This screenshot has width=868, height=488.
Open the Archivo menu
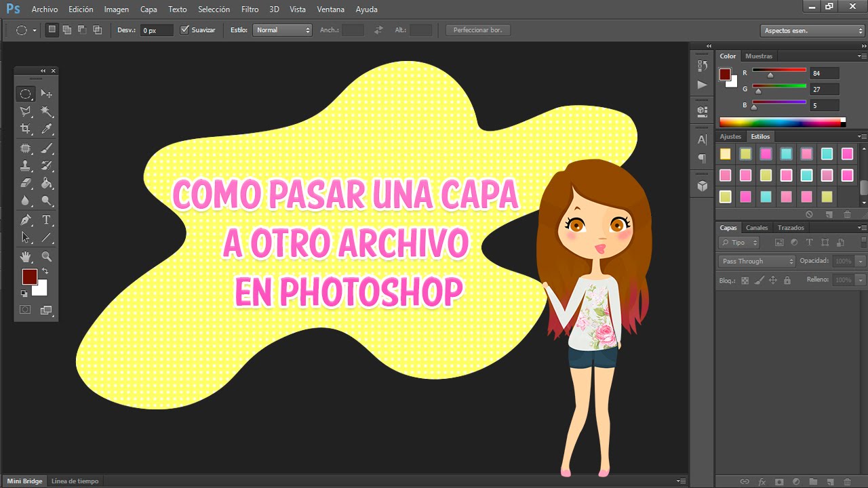tap(45, 9)
